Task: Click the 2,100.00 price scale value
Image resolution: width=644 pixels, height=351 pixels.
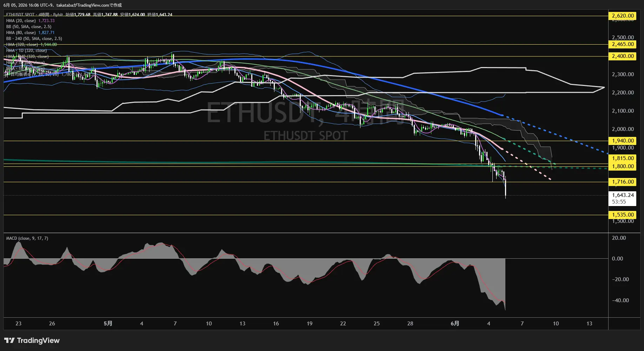Action: pos(623,111)
